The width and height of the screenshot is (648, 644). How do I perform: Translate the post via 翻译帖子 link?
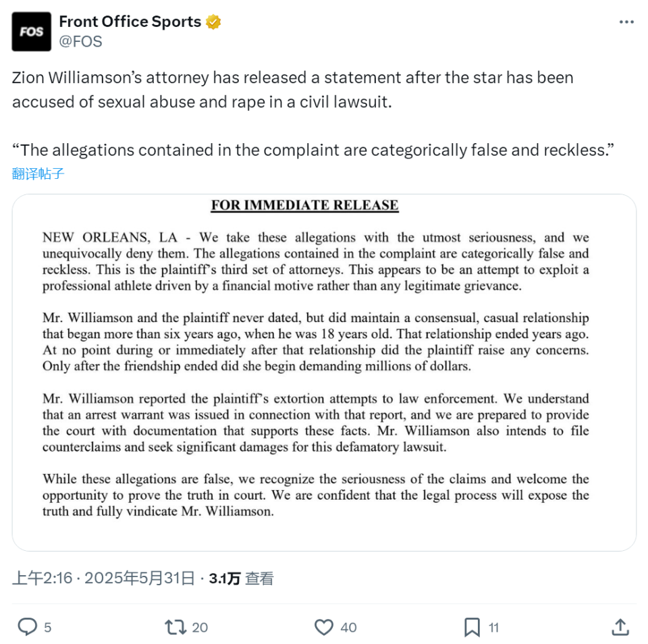[x=38, y=173]
